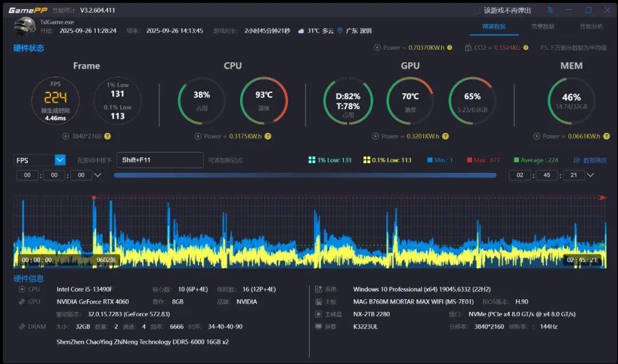This screenshot has height=364, width=618.
Task: Check the 该游戏不再弹出 checkbox
Action: pyautogui.click(x=477, y=10)
